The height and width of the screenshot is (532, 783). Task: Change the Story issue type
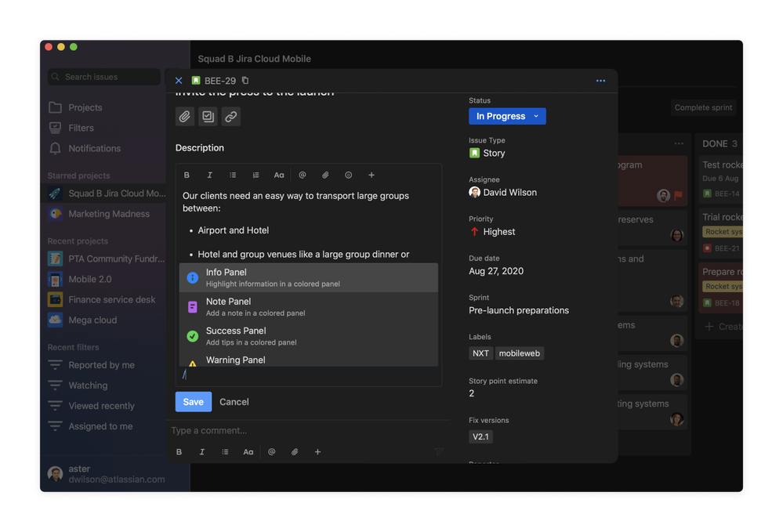click(x=487, y=154)
